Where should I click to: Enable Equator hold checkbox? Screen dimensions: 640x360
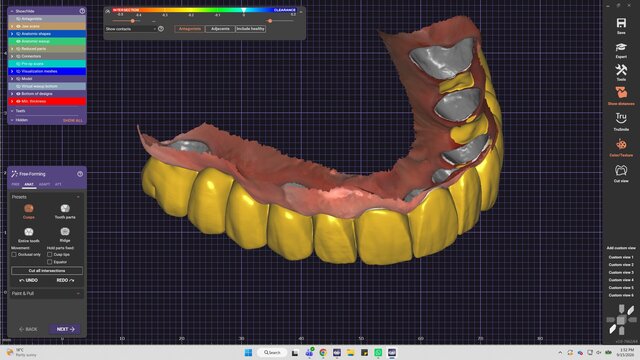[x=49, y=262]
